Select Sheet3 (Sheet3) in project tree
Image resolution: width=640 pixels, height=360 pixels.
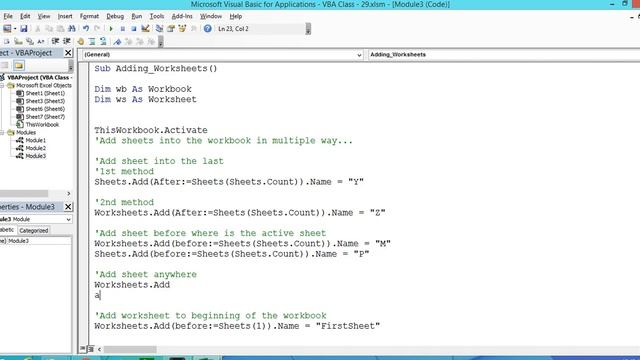(x=45, y=101)
